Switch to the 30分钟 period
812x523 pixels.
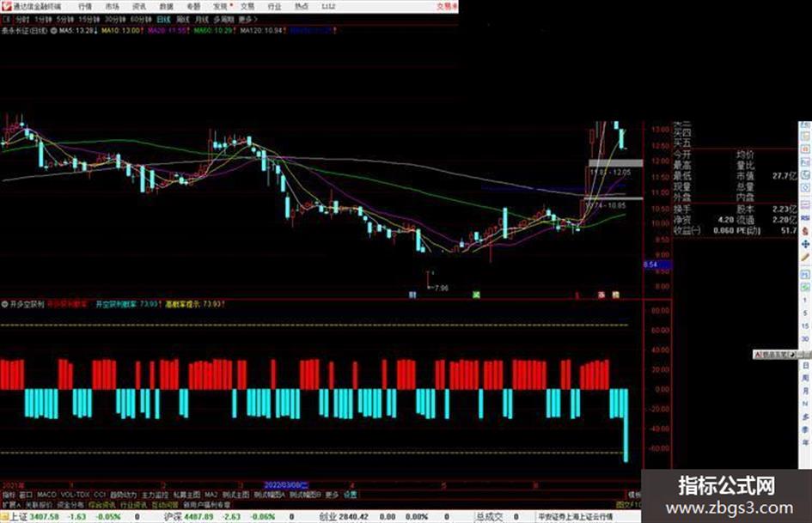pos(115,19)
